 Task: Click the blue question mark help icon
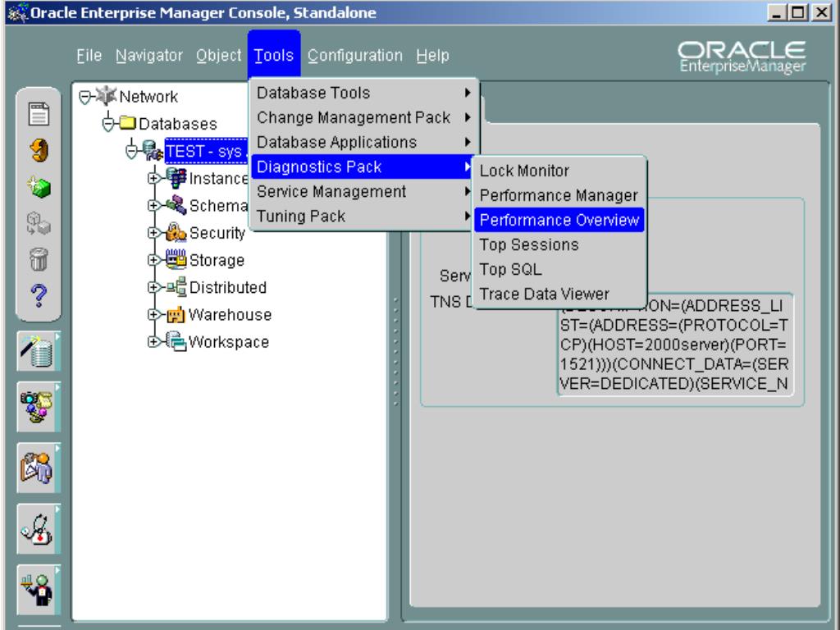39,295
